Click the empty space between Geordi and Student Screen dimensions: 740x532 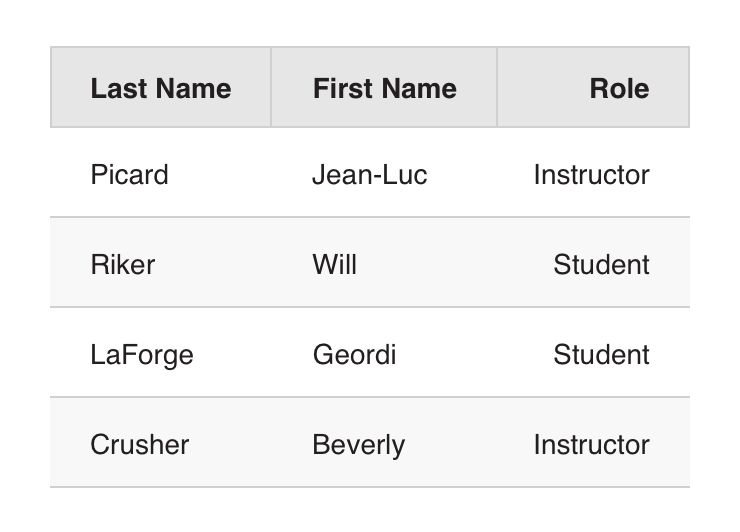475,355
